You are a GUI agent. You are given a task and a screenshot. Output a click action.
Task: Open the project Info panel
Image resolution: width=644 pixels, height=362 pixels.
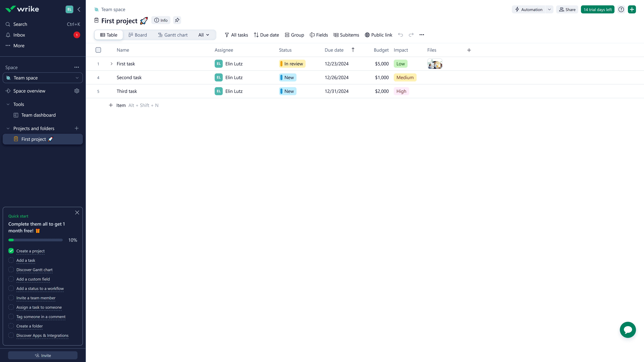pyautogui.click(x=161, y=20)
